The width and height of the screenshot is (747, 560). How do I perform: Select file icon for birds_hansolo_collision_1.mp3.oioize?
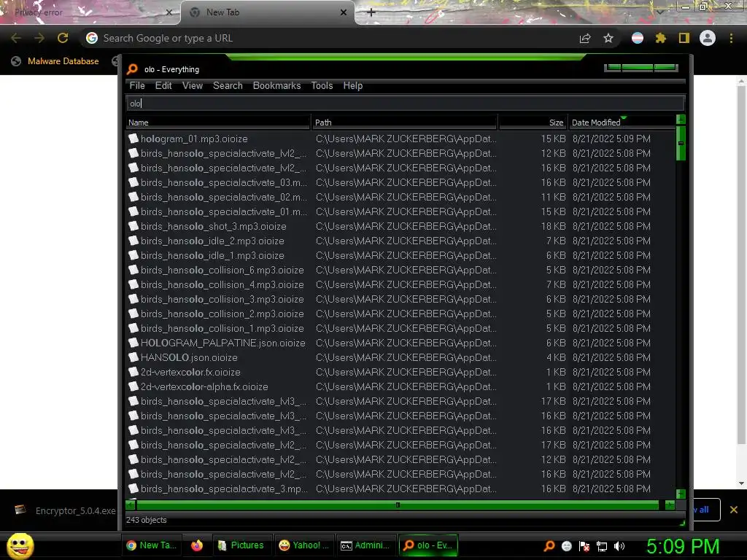[x=133, y=328]
